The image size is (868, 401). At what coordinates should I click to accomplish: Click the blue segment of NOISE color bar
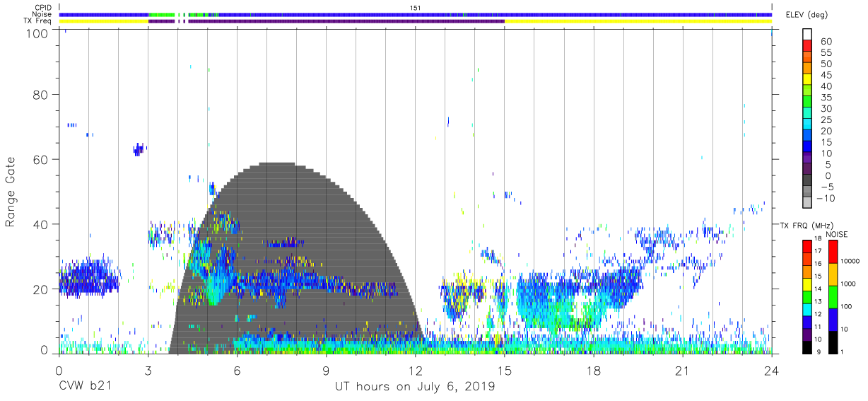pos(832,319)
